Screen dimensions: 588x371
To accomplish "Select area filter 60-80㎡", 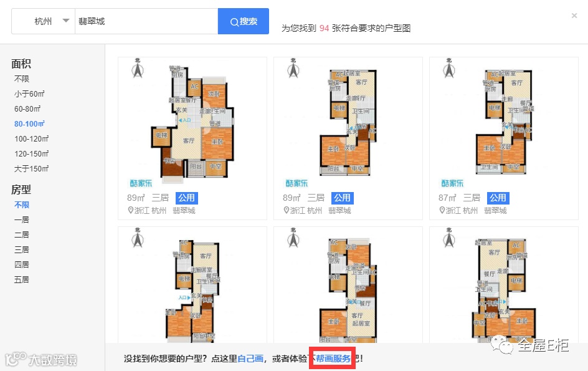I will [27, 109].
